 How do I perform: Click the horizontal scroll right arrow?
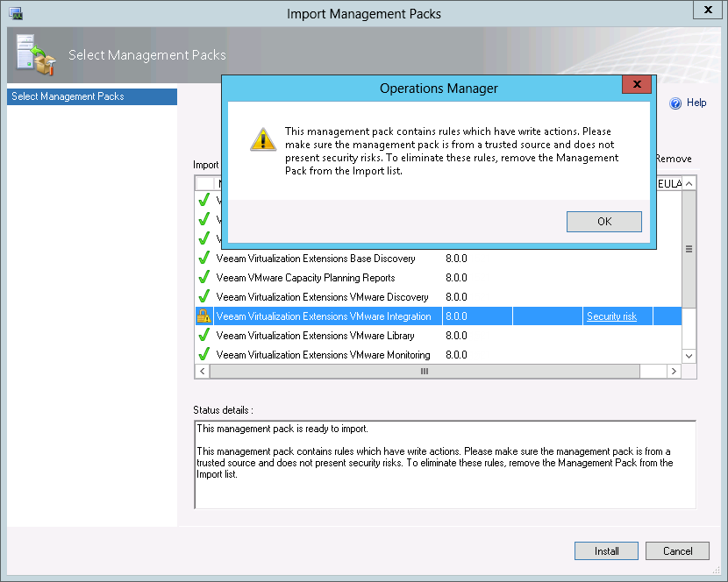coord(674,372)
